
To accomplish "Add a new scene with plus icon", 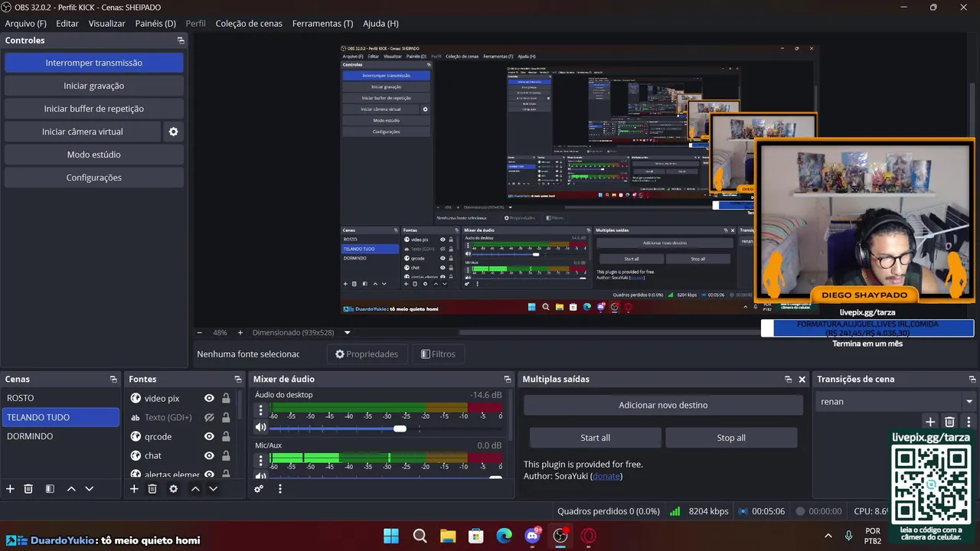I will pyautogui.click(x=10, y=489).
